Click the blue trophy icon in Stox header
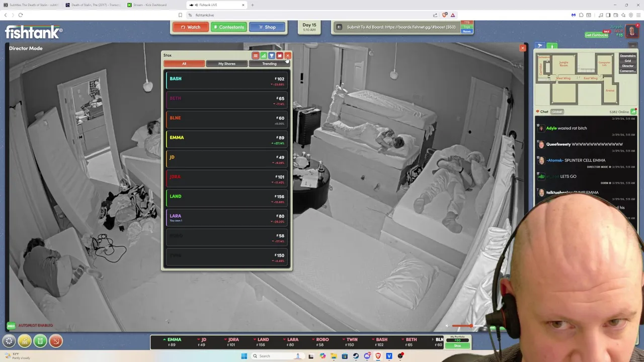This screenshot has height=362, width=644. point(272,55)
